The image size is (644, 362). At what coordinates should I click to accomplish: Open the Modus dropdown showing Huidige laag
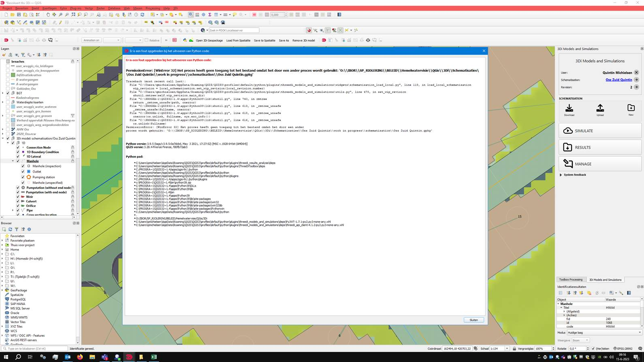605,332
